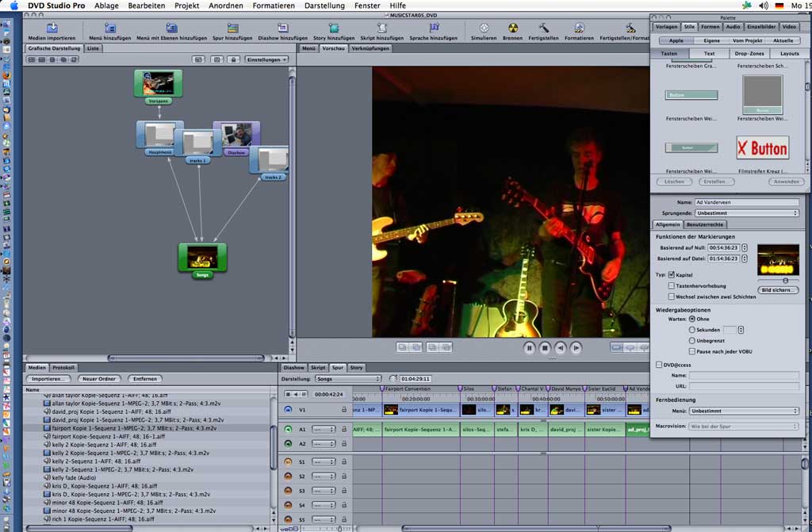Expand the Darstellung Songs dropdown
This screenshot has width=812, height=532.
point(347,379)
